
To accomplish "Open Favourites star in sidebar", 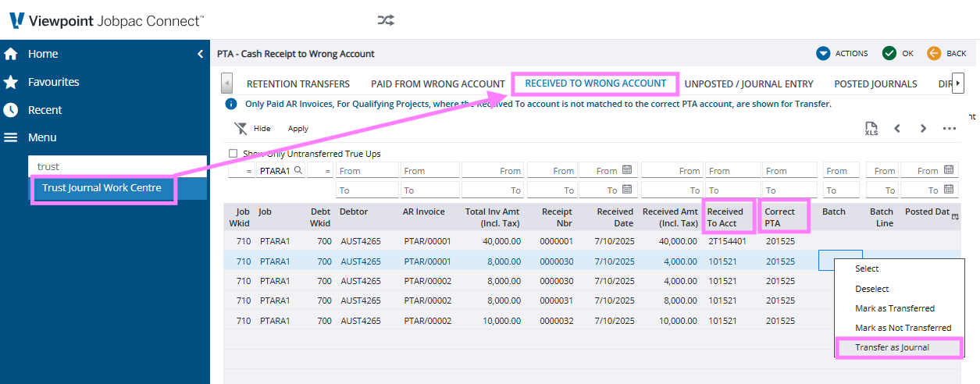I will tap(11, 82).
